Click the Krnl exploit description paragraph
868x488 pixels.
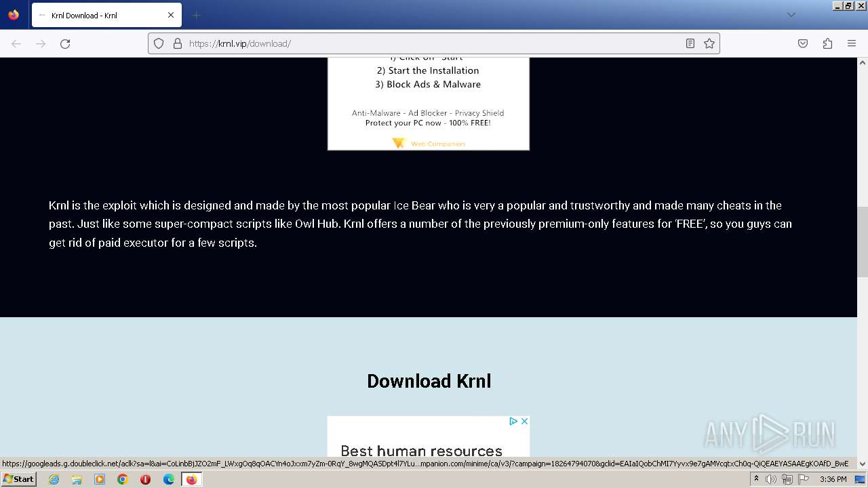point(420,224)
